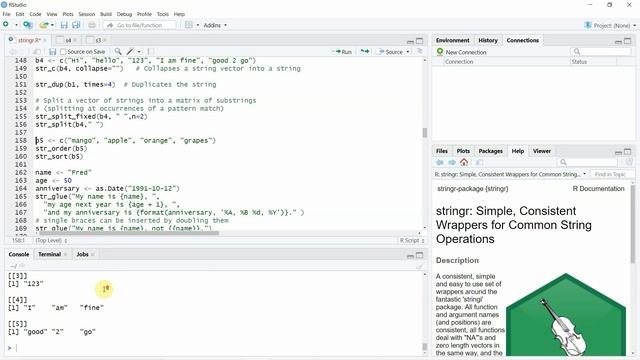The image size is (640, 360).
Task: Click show in new window Help icon
Action: 480,162
